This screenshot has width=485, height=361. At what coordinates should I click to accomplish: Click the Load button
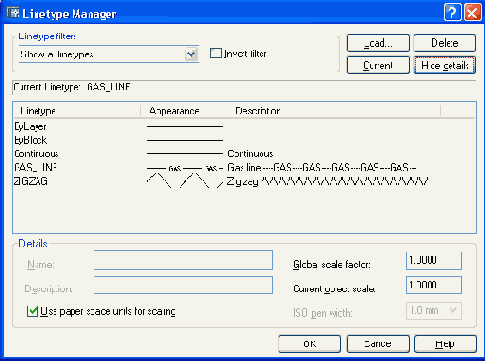pyautogui.click(x=378, y=43)
